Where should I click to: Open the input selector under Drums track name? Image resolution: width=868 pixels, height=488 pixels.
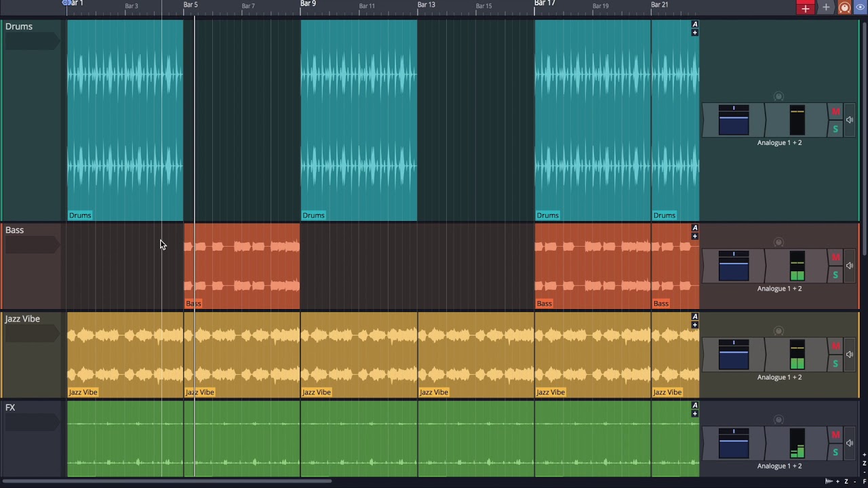31,41
